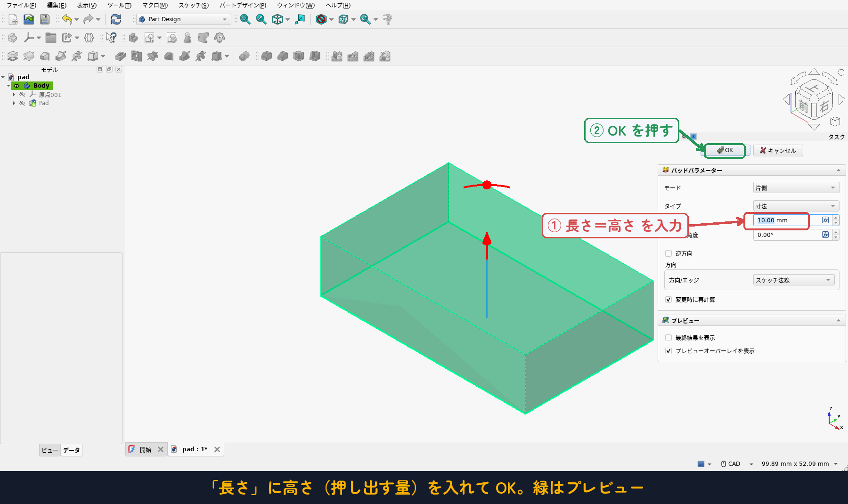Open the VarSet curly braces tool
Screen dimensions: 848x504
pyautogui.click(x=89, y=38)
